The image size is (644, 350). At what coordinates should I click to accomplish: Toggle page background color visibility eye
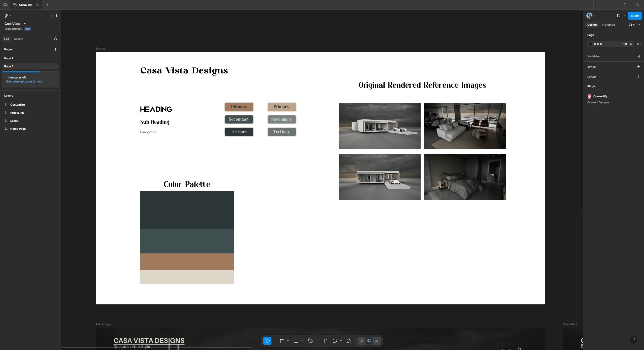click(638, 44)
